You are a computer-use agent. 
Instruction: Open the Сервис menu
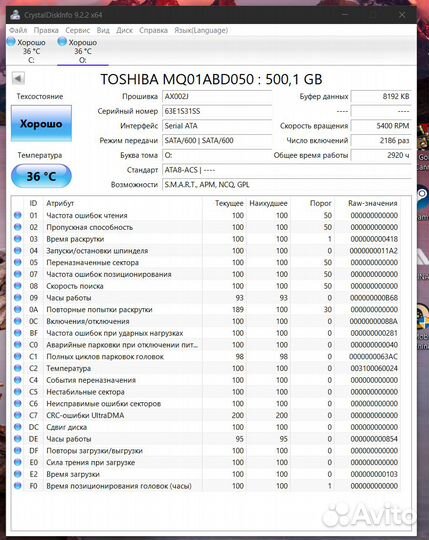[x=77, y=30]
